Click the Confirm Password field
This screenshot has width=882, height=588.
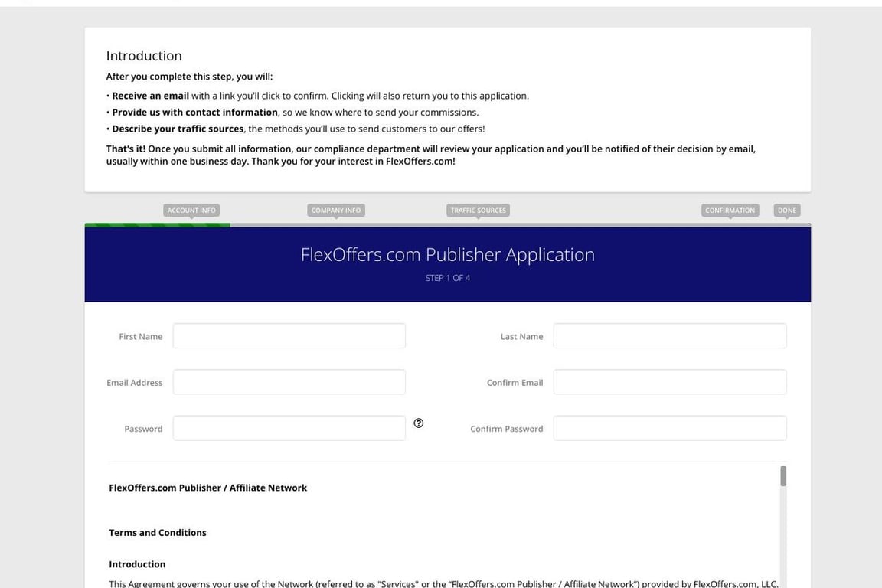click(x=670, y=429)
